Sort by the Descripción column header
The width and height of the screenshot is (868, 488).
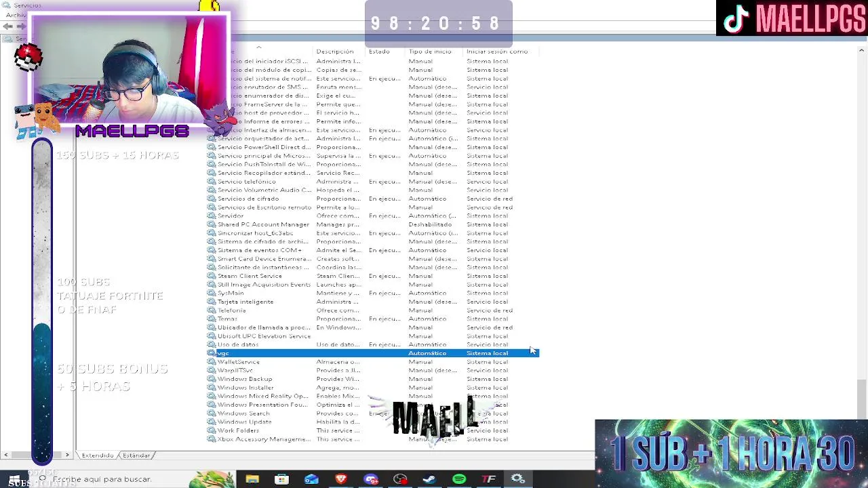click(339, 52)
